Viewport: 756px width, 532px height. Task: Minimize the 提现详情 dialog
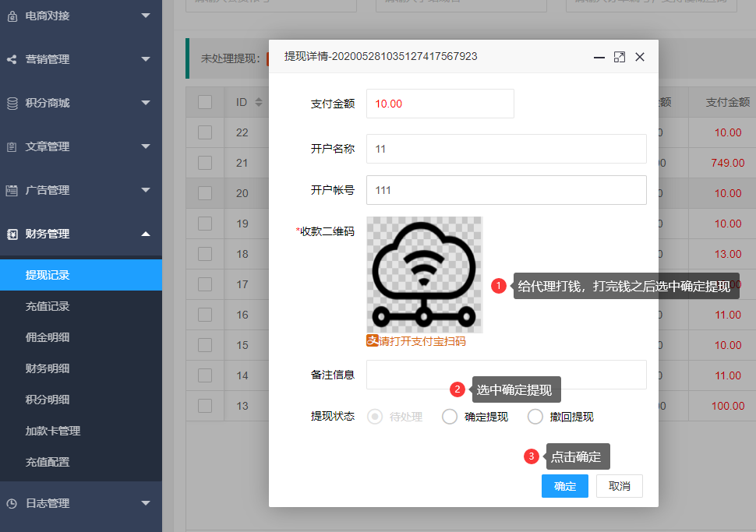pos(599,58)
